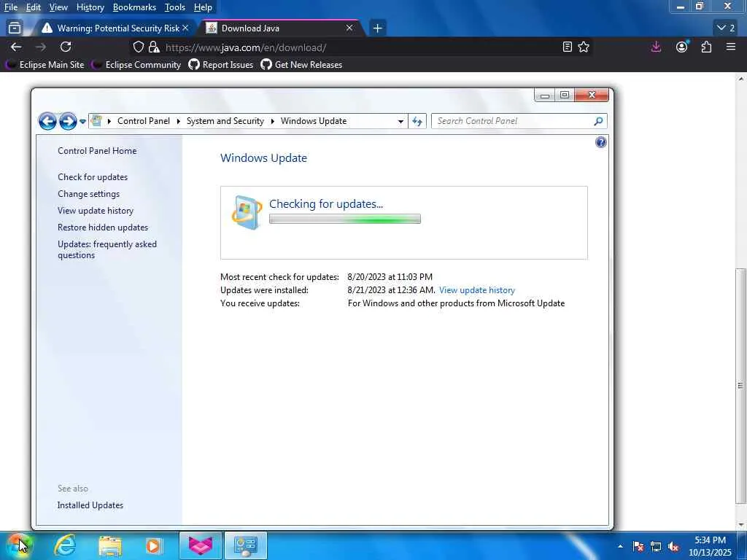This screenshot has width=747, height=560.
Task: Open new tab with plus button
Action: point(377,28)
